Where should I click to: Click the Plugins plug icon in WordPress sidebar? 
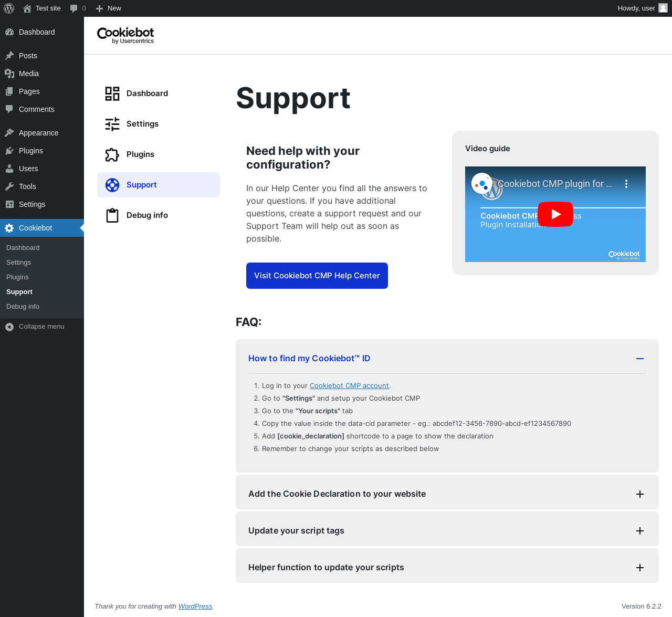[9, 151]
